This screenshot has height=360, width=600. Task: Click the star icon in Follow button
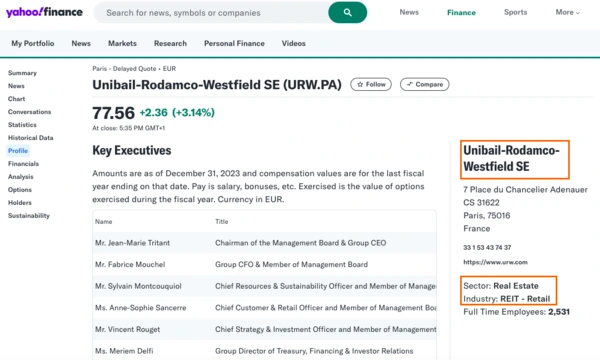[360, 85]
